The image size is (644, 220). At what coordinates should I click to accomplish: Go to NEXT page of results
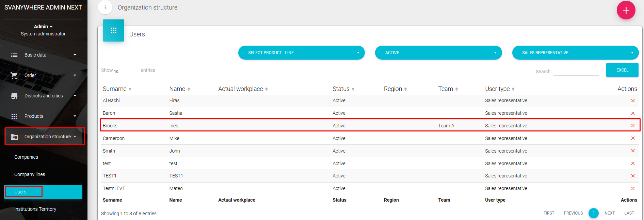click(609, 213)
